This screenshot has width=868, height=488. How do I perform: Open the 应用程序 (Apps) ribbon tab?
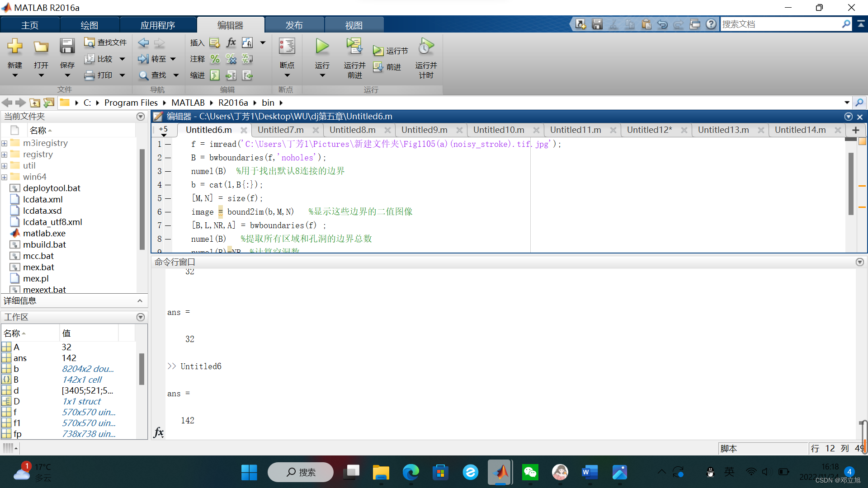158,25
